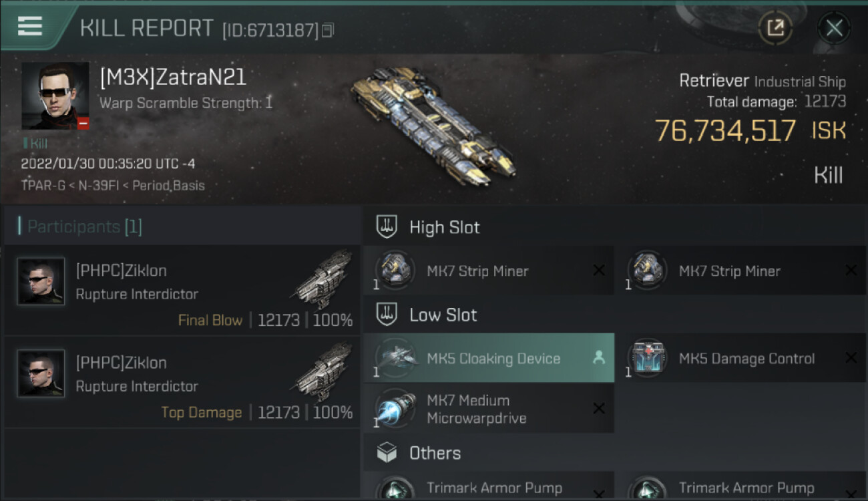Open the Participants [1] tab
The width and height of the screenshot is (868, 501).
click(x=84, y=227)
